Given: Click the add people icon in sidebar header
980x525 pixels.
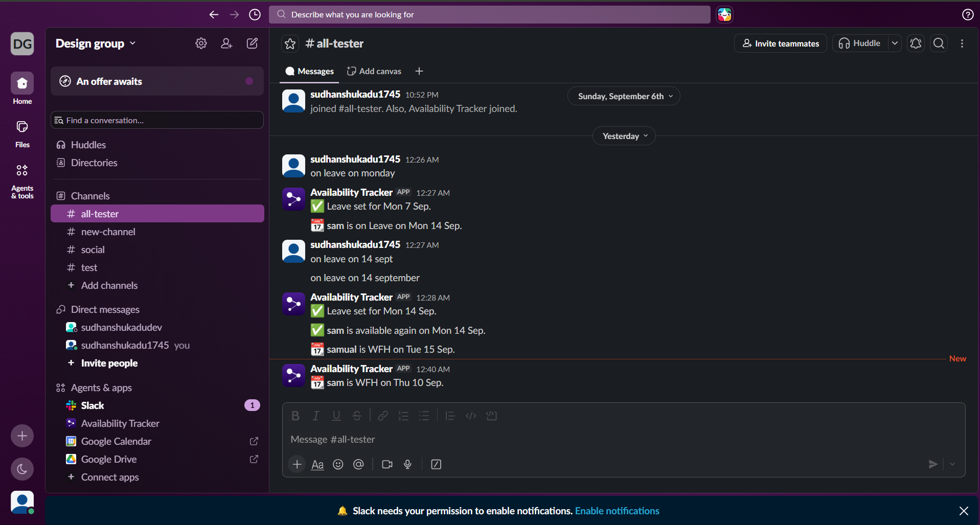Looking at the screenshot, I should click(226, 43).
